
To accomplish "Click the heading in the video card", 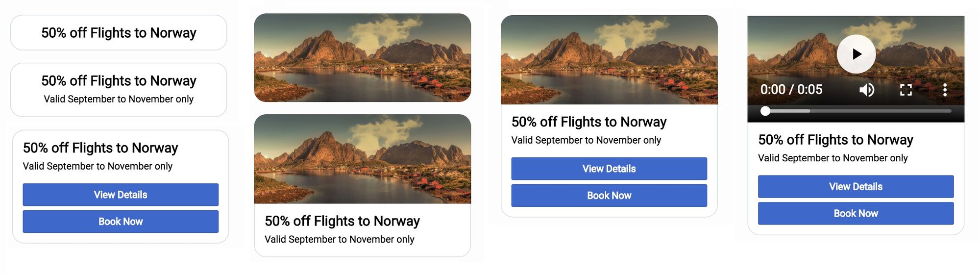I will click(x=835, y=140).
